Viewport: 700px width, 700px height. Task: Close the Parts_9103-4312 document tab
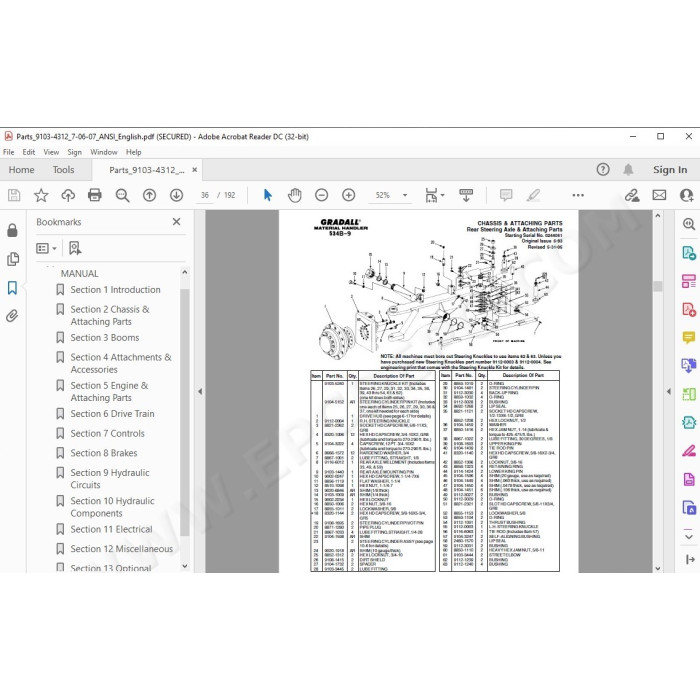pyautogui.click(x=195, y=170)
